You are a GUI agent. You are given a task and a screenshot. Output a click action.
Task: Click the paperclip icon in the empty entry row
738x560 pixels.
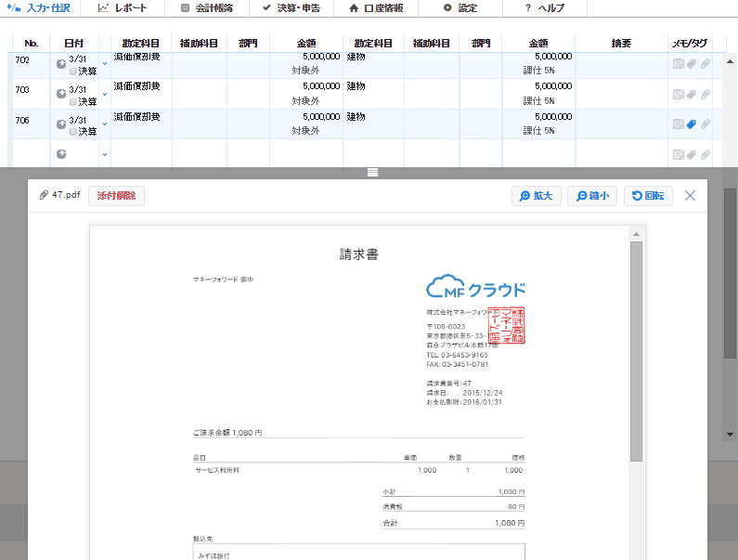click(x=706, y=154)
